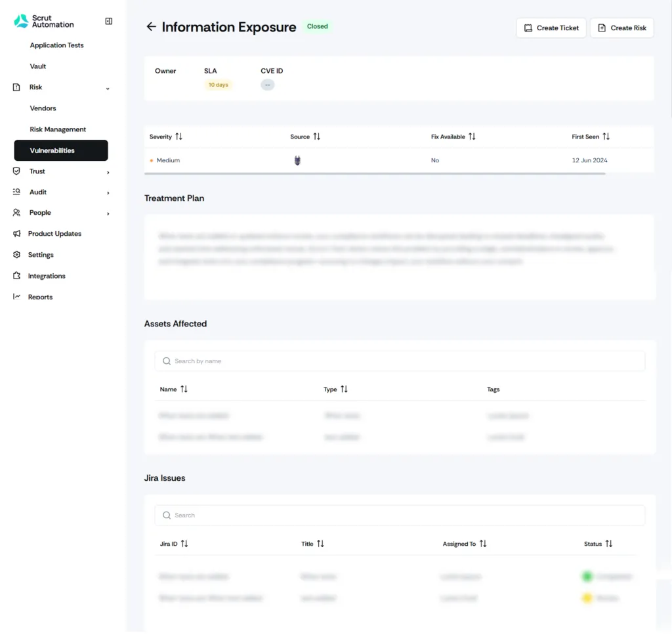Collapse the sidebar using the panel icon
This screenshot has height=639, width=672.
pos(108,20)
